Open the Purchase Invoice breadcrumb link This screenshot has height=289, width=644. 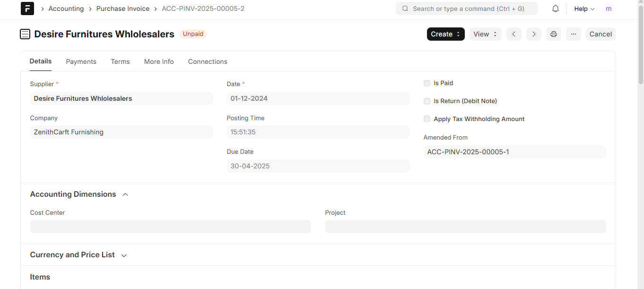123,9
